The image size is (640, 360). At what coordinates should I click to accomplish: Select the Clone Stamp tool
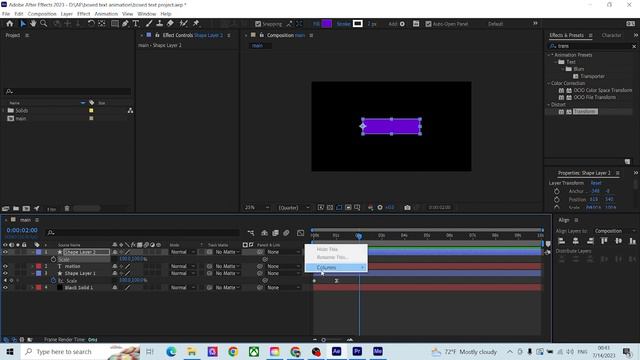160,24
